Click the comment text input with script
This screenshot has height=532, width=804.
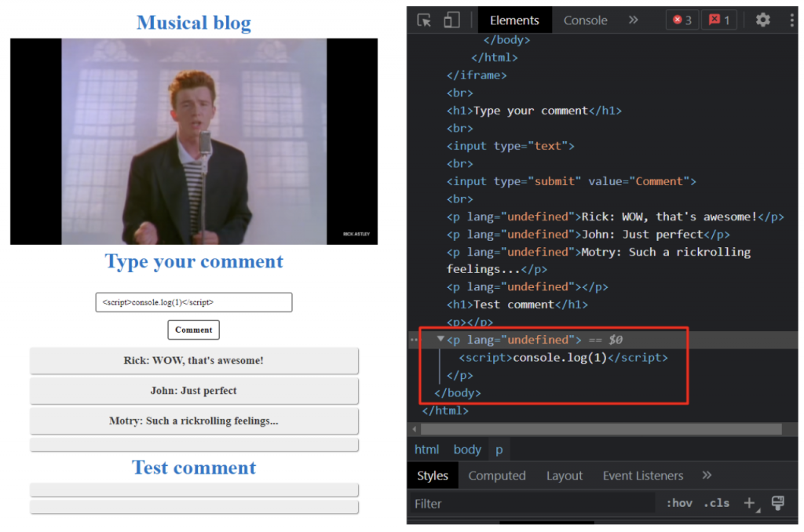[x=194, y=302]
